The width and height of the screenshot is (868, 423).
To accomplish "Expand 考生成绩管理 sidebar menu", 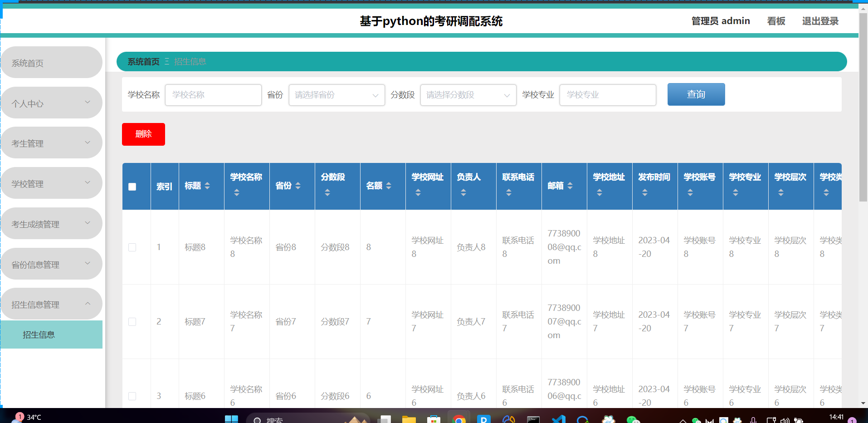I will (51, 224).
